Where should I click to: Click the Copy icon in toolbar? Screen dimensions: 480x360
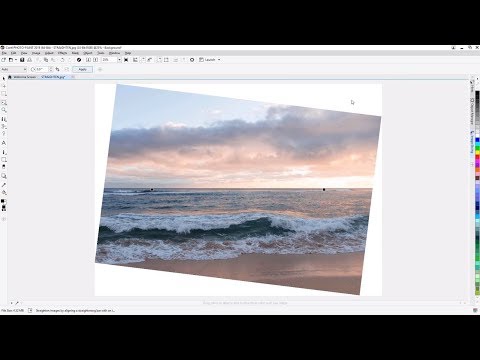[x=46, y=60]
